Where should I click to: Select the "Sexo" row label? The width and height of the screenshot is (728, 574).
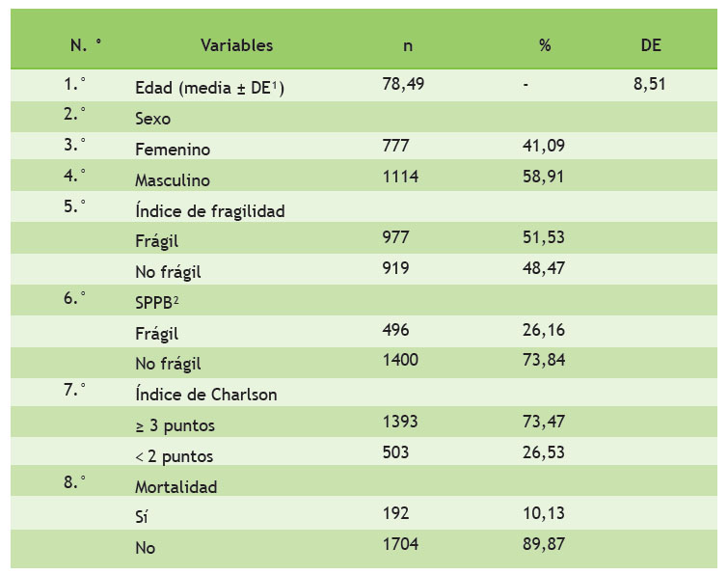[x=152, y=119]
